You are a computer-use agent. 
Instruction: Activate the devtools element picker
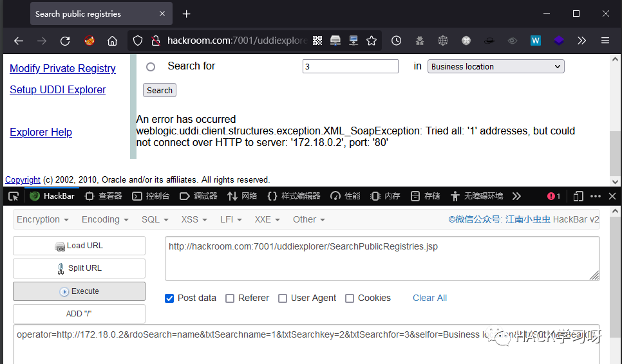pos(14,196)
